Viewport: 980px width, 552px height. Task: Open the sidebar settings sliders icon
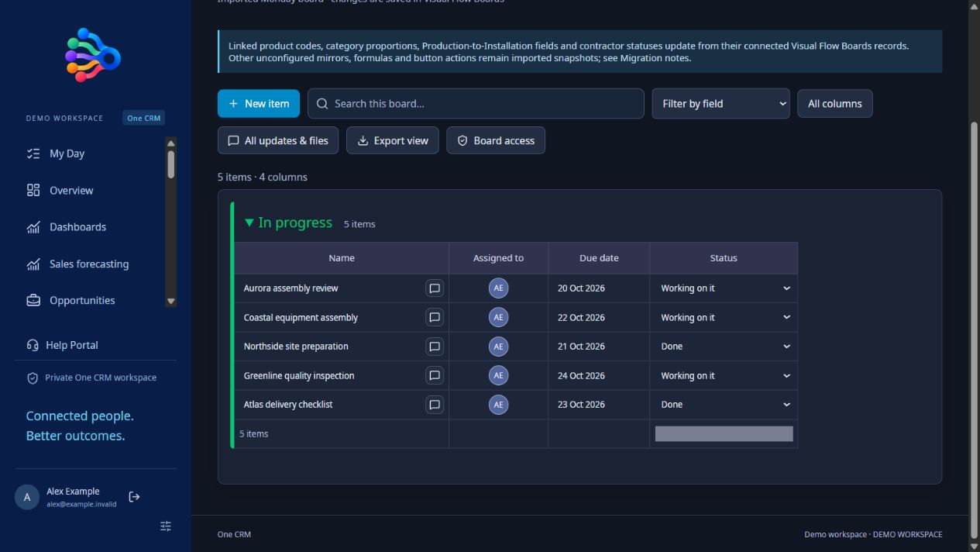[166, 526]
